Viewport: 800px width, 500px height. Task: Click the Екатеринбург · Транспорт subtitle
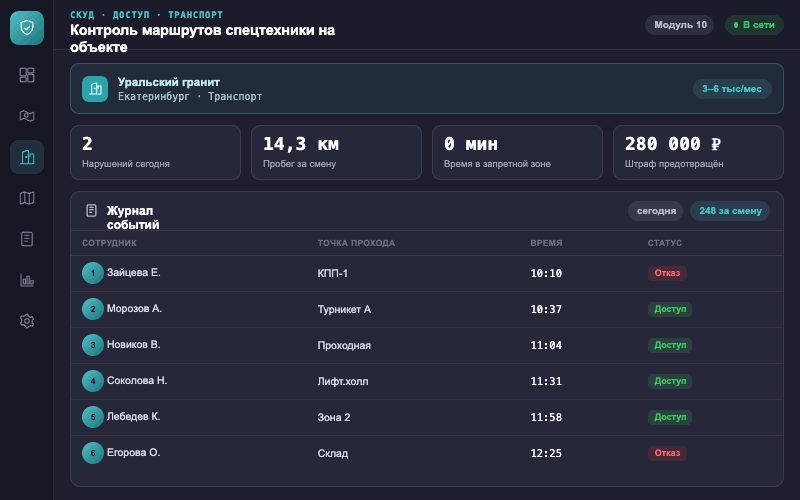(x=190, y=96)
